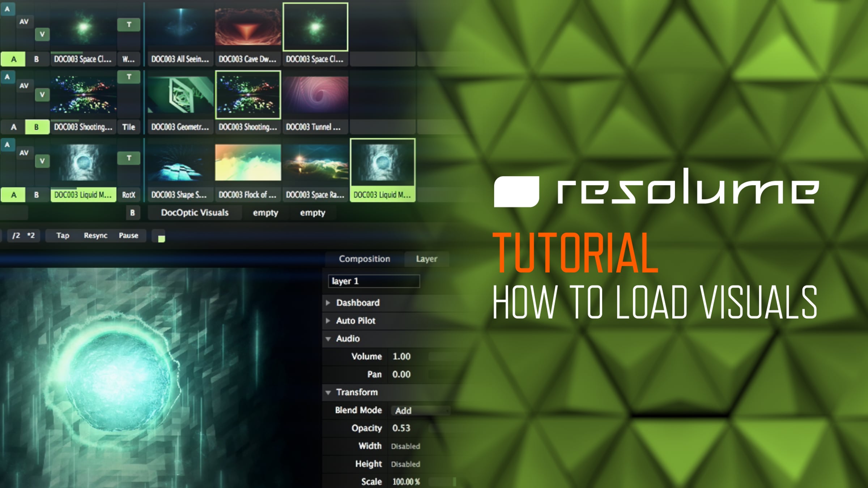This screenshot has width=868, height=488.
Task: Click the V video icon on second layer
Action: (x=42, y=95)
